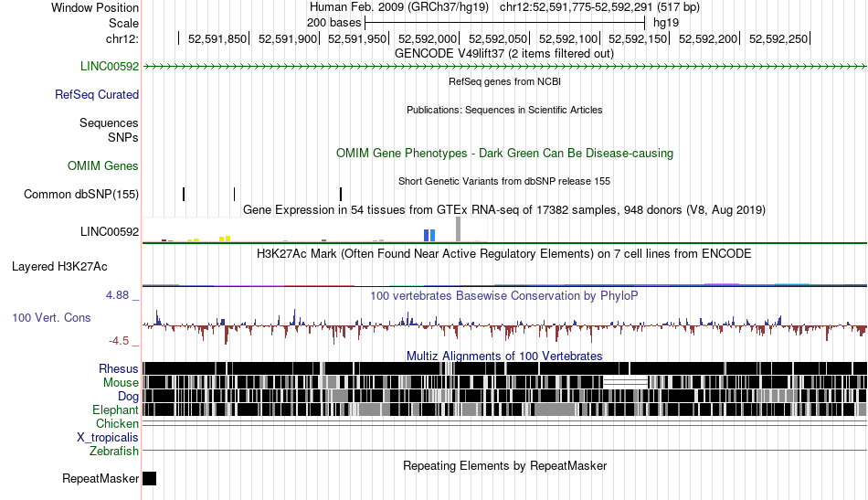Select the X_tropicalis alignment row label
This screenshot has height=500, width=868.
(108, 438)
